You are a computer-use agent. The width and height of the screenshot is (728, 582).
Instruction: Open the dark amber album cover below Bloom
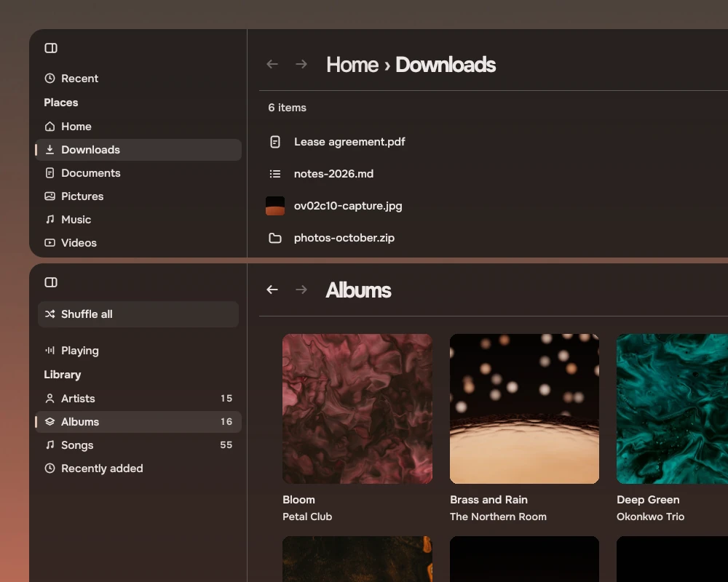point(357,559)
